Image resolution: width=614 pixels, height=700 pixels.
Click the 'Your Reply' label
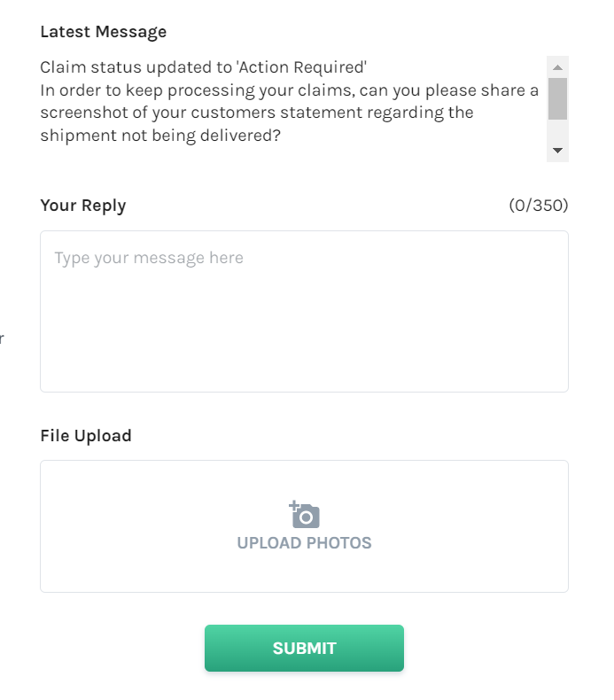(83, 206)
